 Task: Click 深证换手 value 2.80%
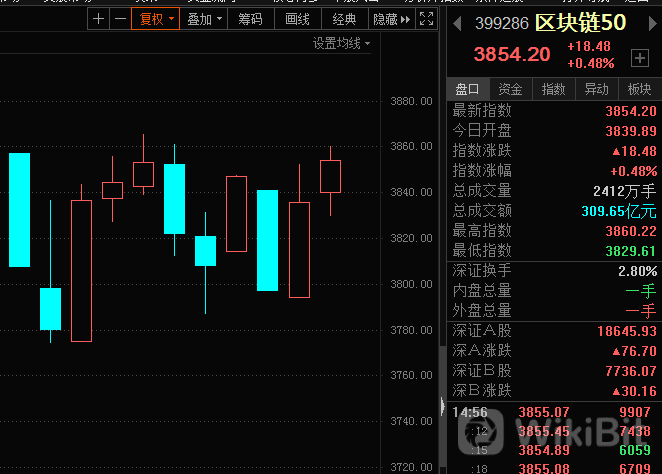pos(638,271)
